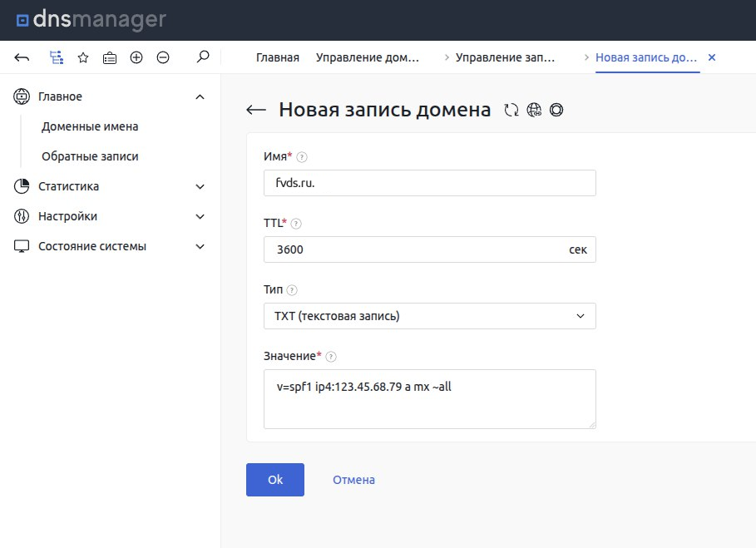Screen dimensions: 756x548
Task: Open the search magnifier icon
Action: point(203,57)
